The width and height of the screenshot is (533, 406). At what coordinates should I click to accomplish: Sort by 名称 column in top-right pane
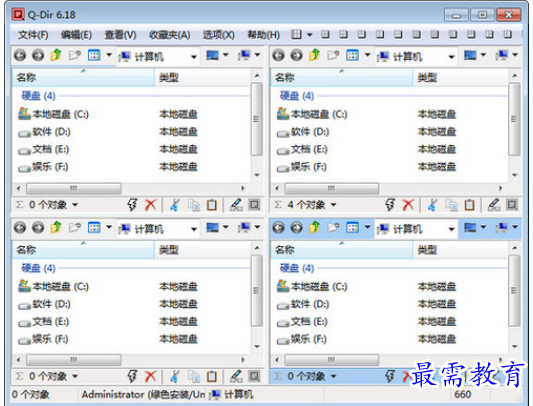pyautogui.click(x=342, y=78)
